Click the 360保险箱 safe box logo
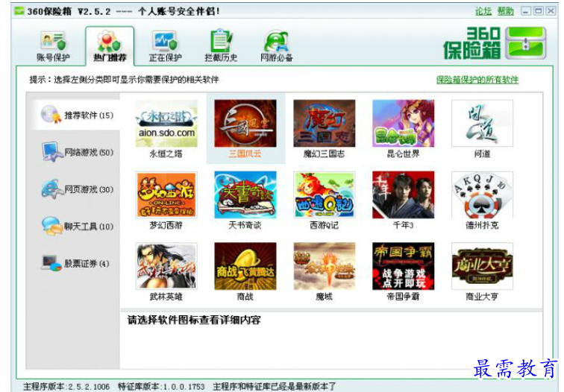 click(525, 43)
